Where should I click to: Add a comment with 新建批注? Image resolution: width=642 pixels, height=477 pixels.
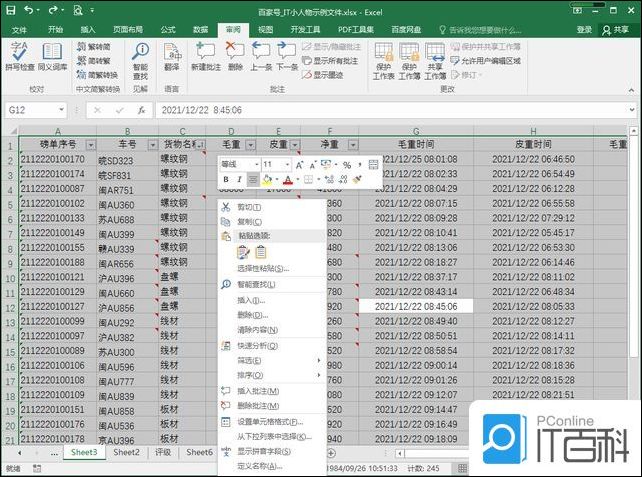(x=206, y=56)
